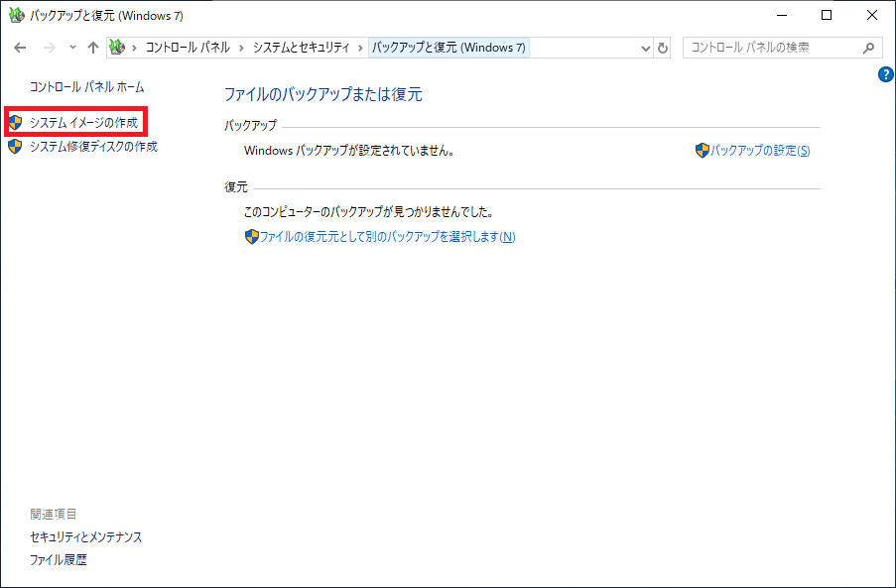Expand the chevron before コントロール パネル
This screenshot has width=896, height=588.
[x=134, y=48]
